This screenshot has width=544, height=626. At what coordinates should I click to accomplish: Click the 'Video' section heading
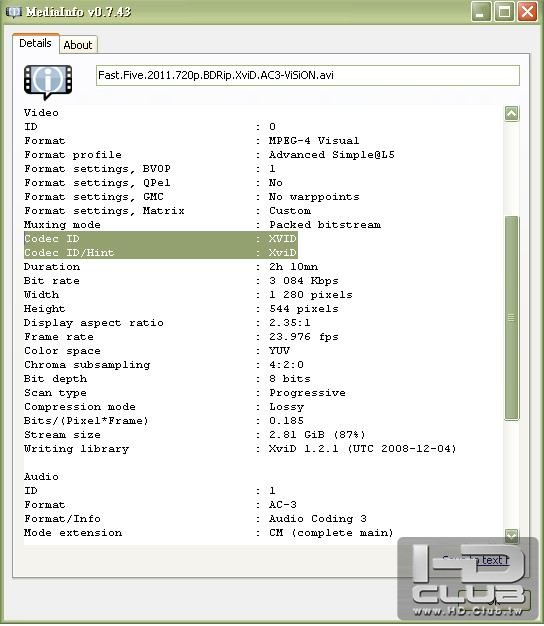click(41, 113)
